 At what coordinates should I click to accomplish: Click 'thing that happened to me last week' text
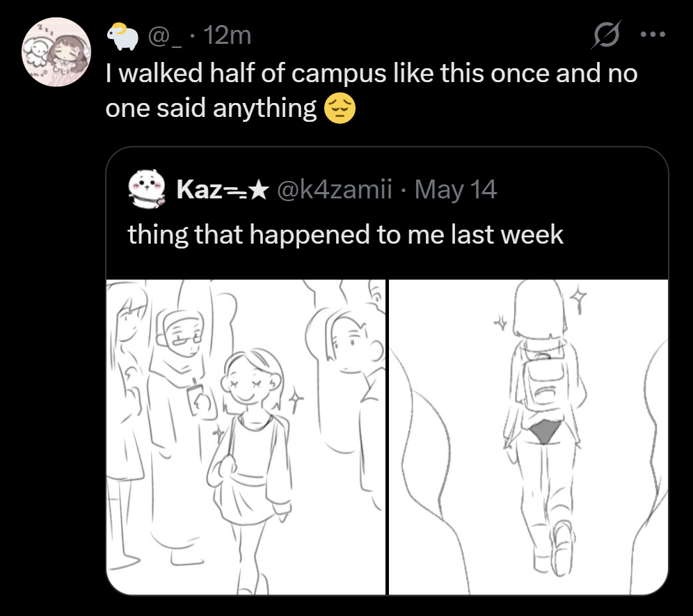click(x=345, y=235)
